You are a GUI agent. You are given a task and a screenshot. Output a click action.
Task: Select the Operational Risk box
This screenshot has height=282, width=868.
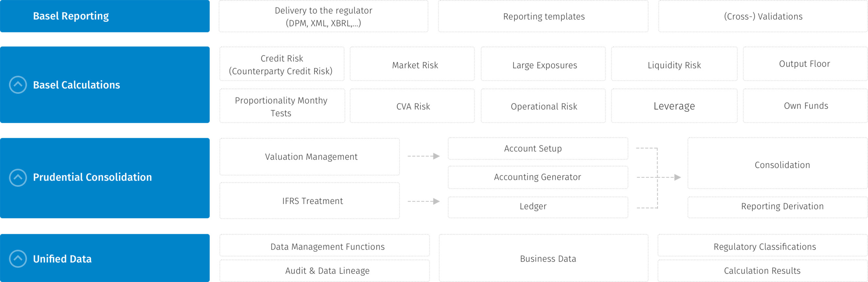click(543, 106)
